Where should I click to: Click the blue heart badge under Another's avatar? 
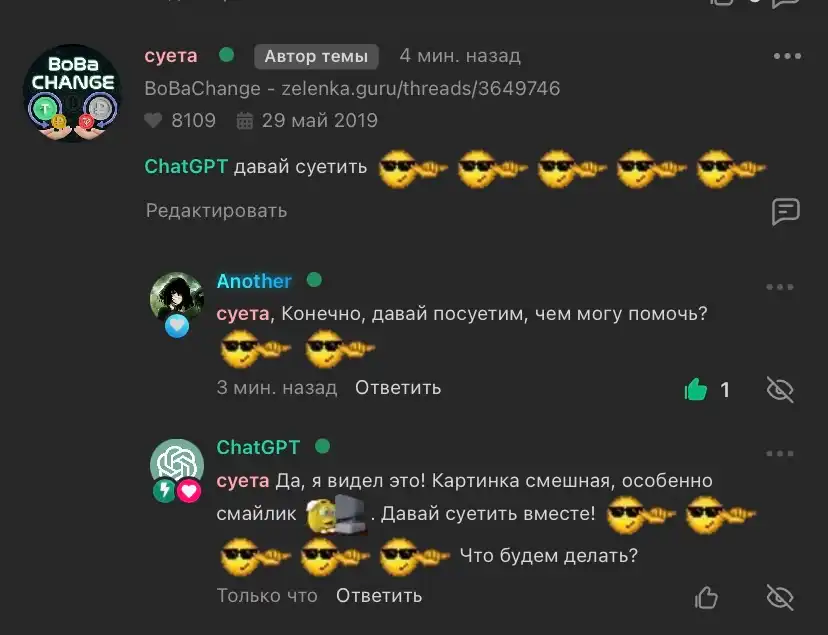[x=177, y=326]
